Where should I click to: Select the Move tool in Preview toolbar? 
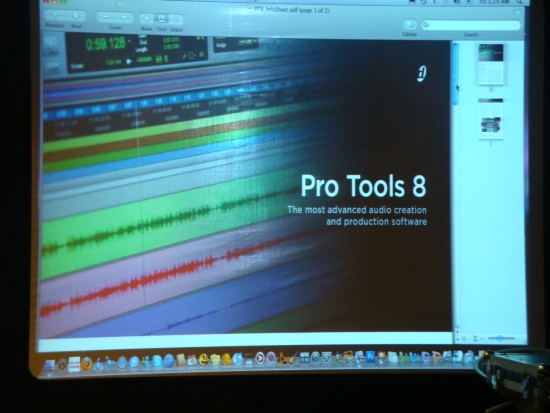(146, 19)
